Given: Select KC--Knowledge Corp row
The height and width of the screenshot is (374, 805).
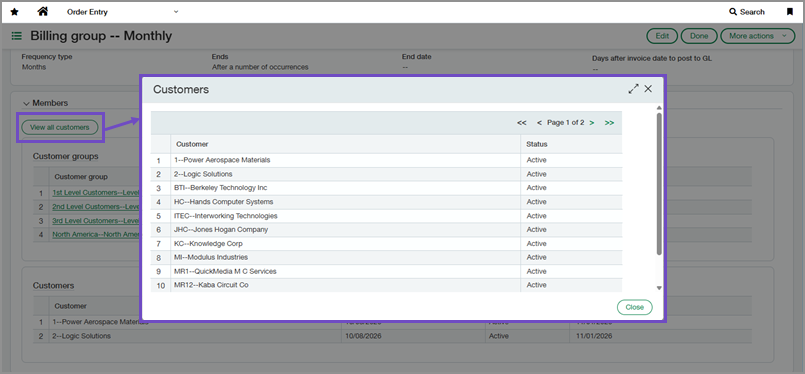Looking at the screenshot, I should pos(386,244).
